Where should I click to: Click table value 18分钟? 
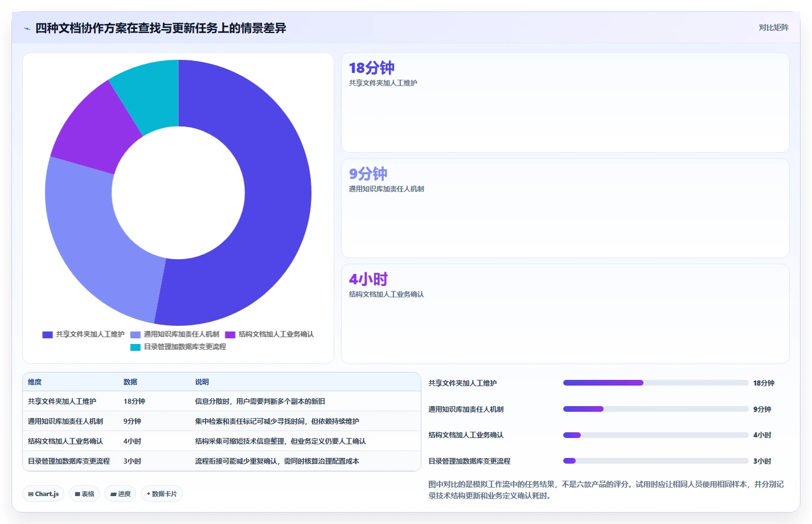(x=134, y=402)
